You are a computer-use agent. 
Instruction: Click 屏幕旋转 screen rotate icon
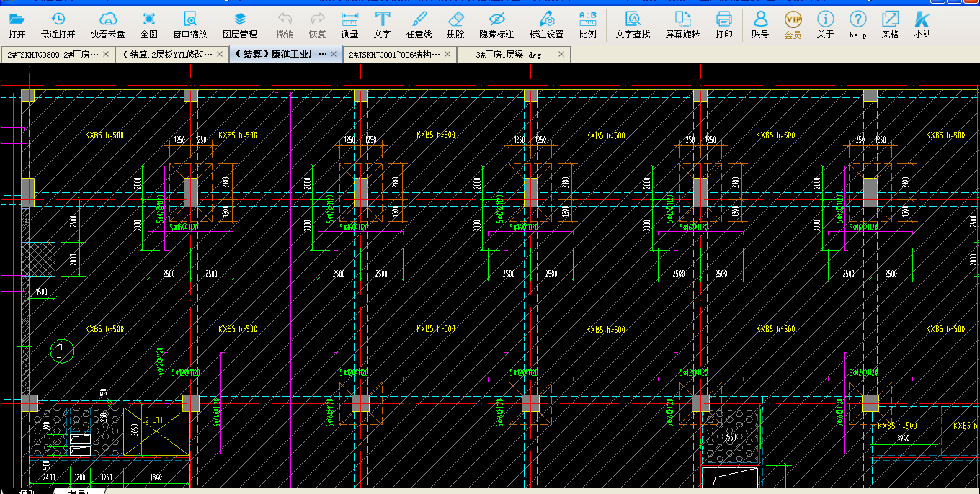tap(682, 19)
